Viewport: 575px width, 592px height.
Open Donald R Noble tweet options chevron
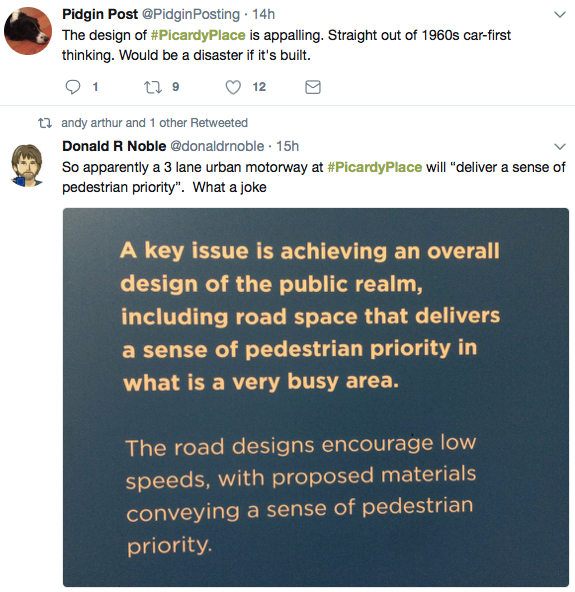coord(560,146)
